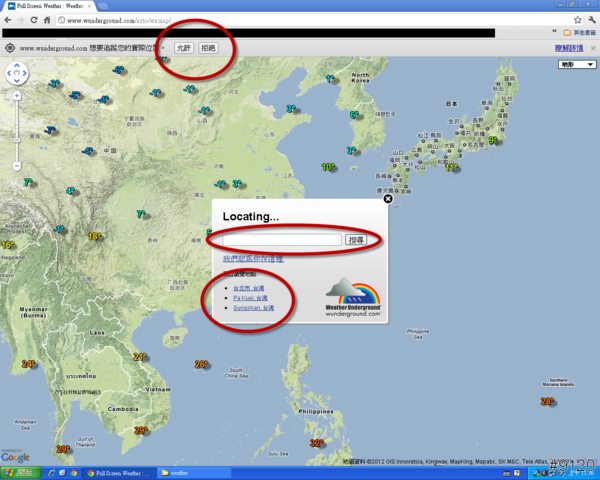Screen dimensions: 600x480
Task: Go forward with the browser forward arrow
Action: (21, 20)
